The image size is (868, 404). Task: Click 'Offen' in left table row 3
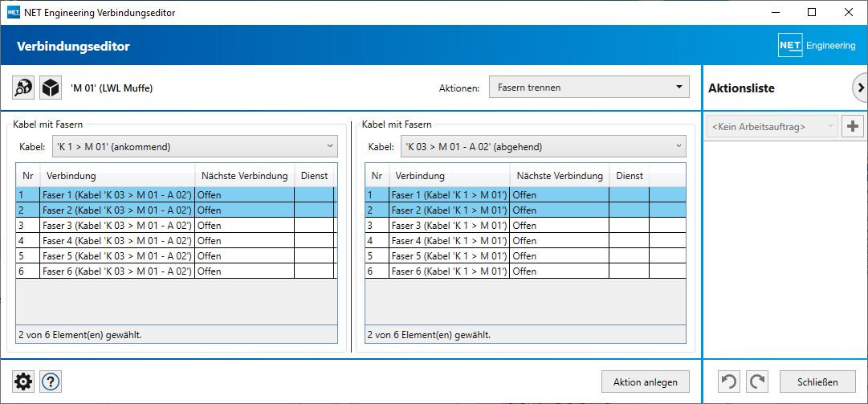tap(210, 226)
